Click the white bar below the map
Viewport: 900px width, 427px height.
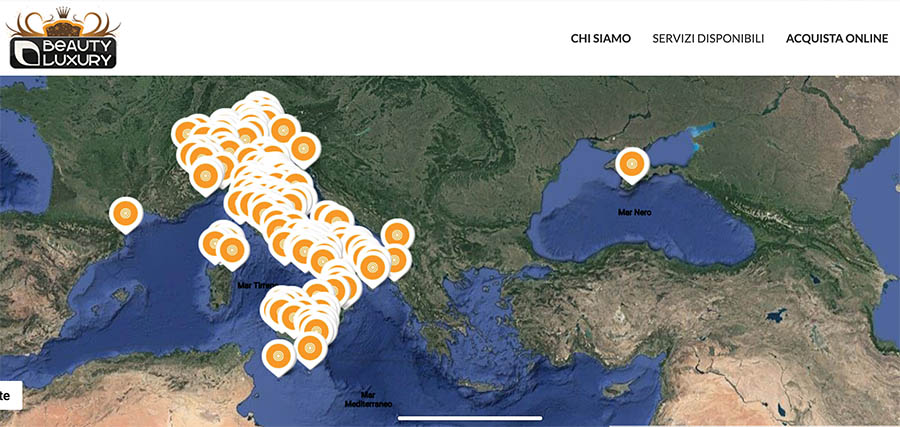[x=470, y=418]
